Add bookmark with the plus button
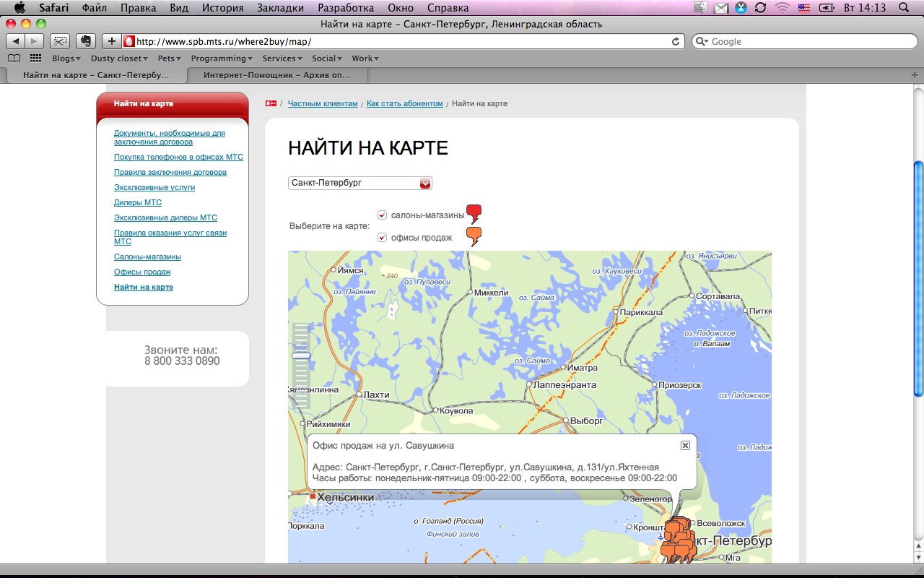This screenshot has height=578, width=924. coord(111,41)
